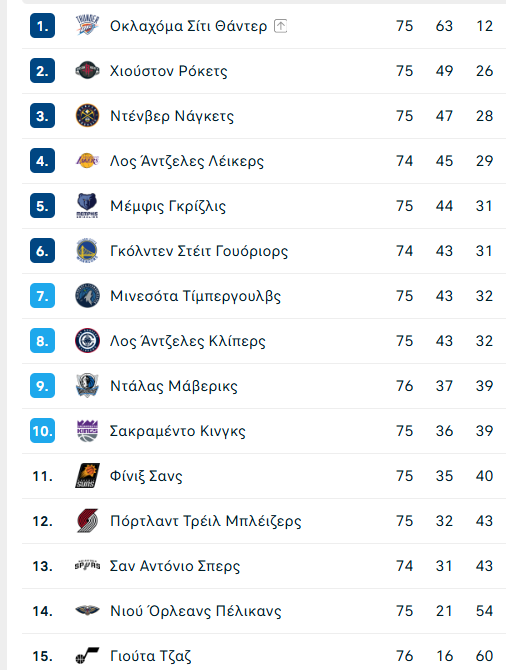
Task: Open the Γιούτα Τζαζ team link
Action: 150,656
